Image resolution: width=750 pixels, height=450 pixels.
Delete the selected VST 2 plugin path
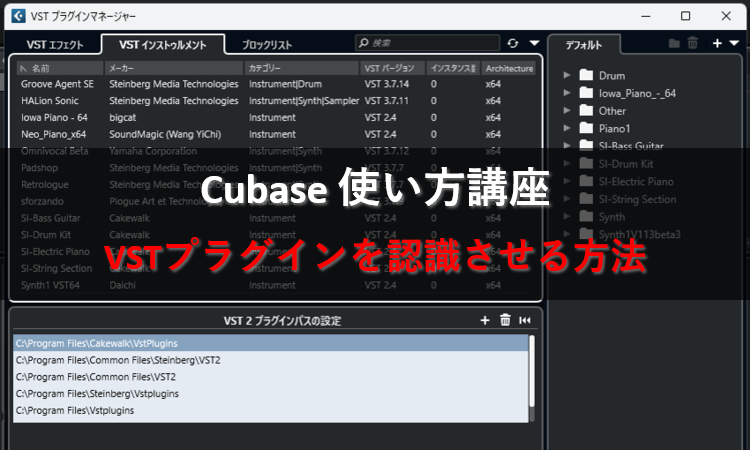pyautogui.click(x=505, y=320)
